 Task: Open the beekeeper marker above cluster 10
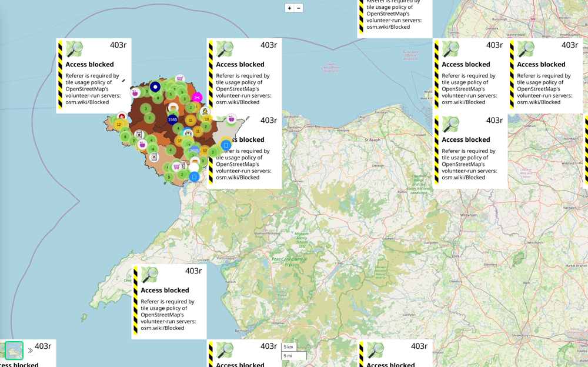[x=205, y=111]
